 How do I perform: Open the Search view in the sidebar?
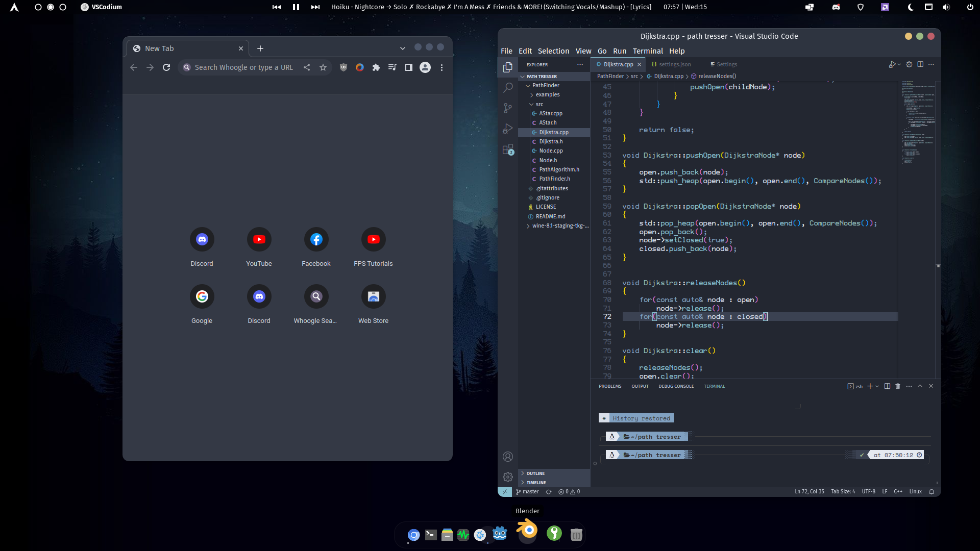pos(508,87)
